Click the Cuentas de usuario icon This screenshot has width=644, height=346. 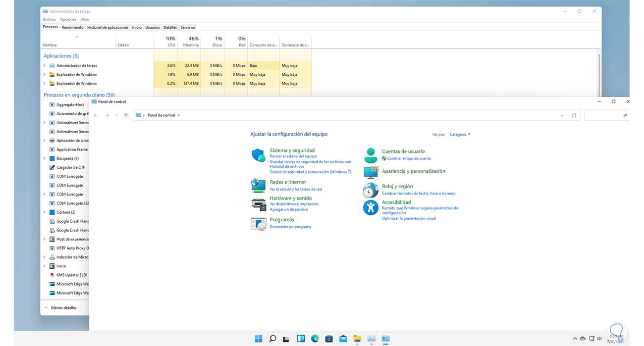(371, 155)
